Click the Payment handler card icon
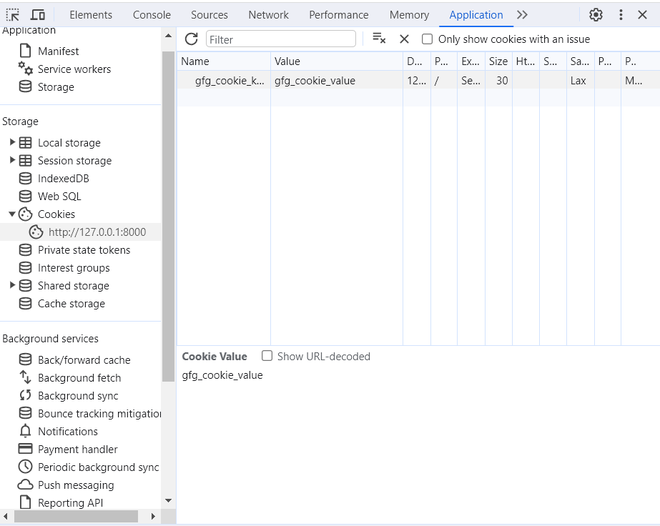Viewport: 660px width, 526px height. click(25, 449)
